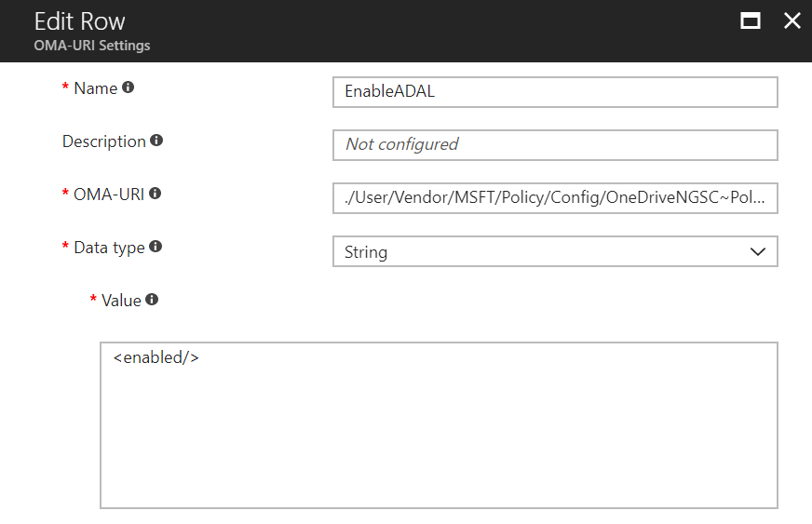812x524 pixels.
Task: Click the Description label text
Action: [x=103, y=141]
